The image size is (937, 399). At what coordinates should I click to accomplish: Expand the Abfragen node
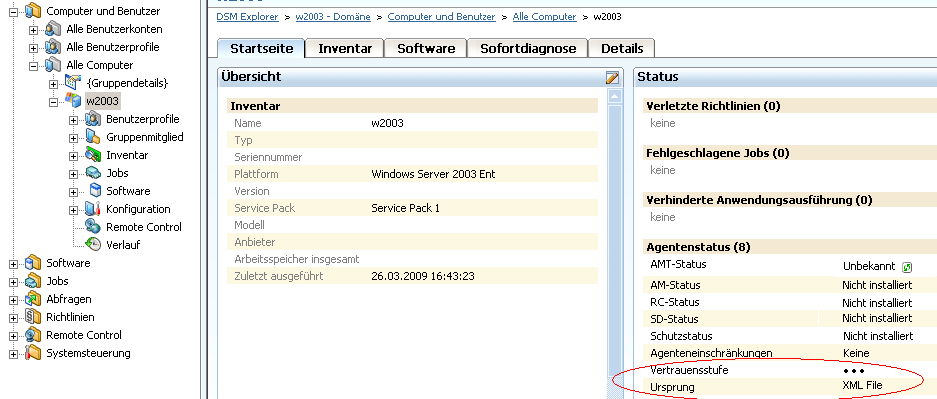14,300
